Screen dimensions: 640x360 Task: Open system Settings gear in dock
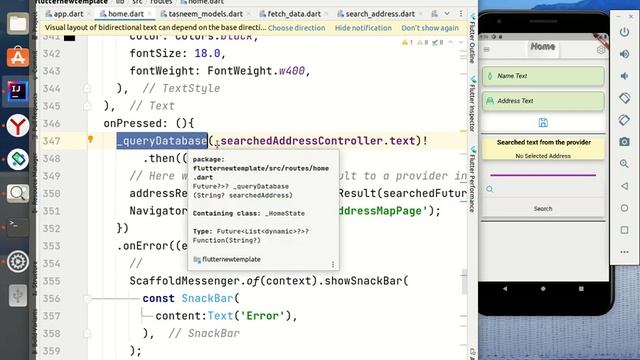click(18, 261)
